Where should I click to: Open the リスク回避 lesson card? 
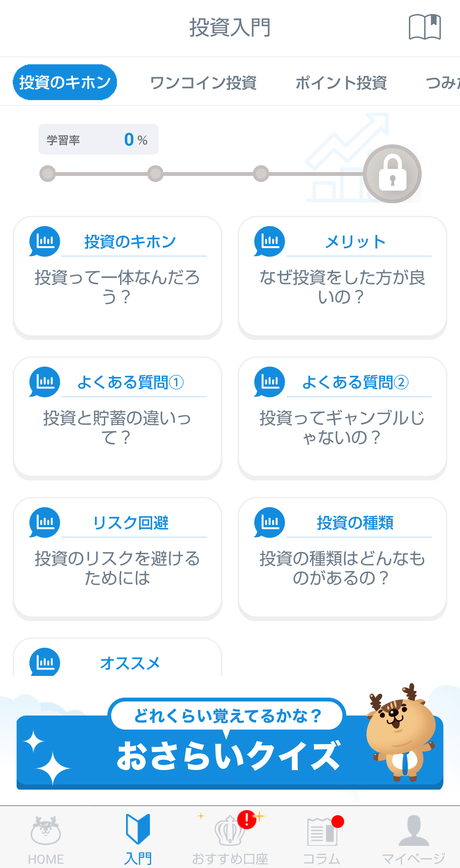[x=118, y=558]
